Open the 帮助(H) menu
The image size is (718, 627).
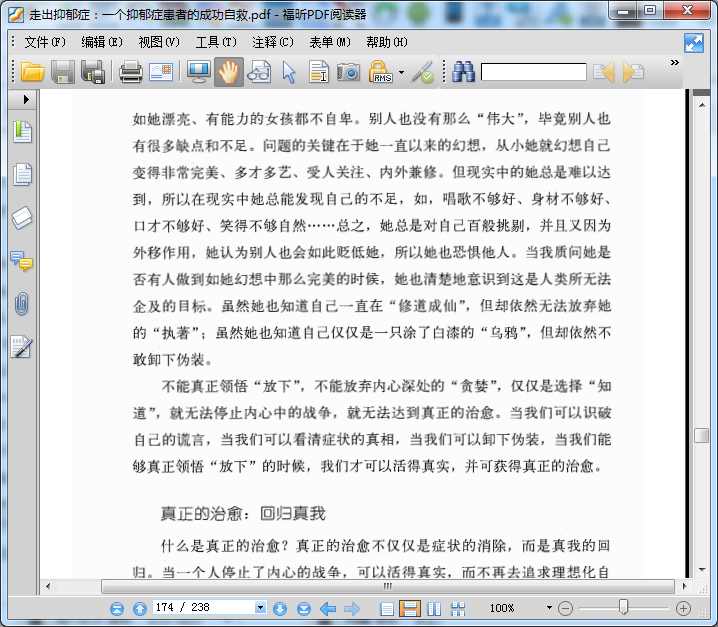click(387, 42)
